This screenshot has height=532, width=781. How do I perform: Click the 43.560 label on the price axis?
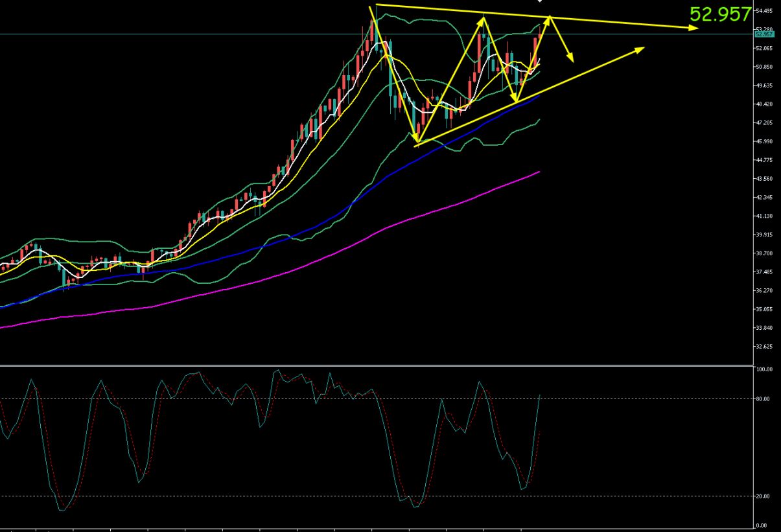coord(764,179)
